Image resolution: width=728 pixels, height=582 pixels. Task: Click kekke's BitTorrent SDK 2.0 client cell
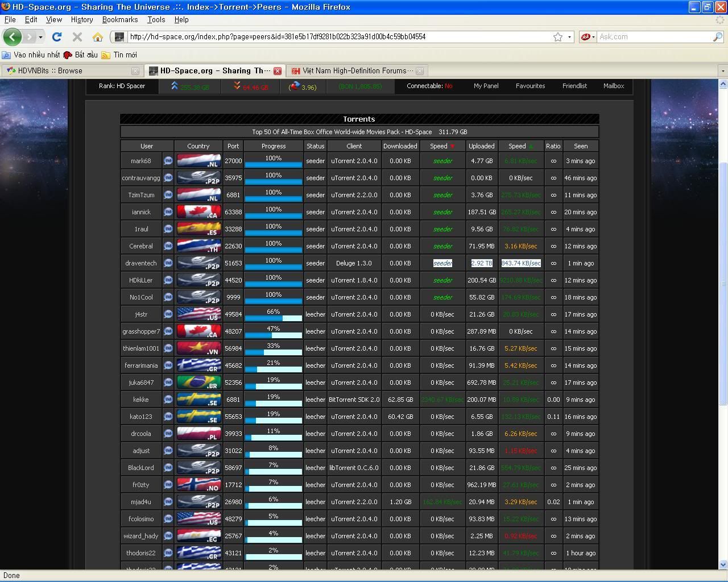click(x=354, y=400)
